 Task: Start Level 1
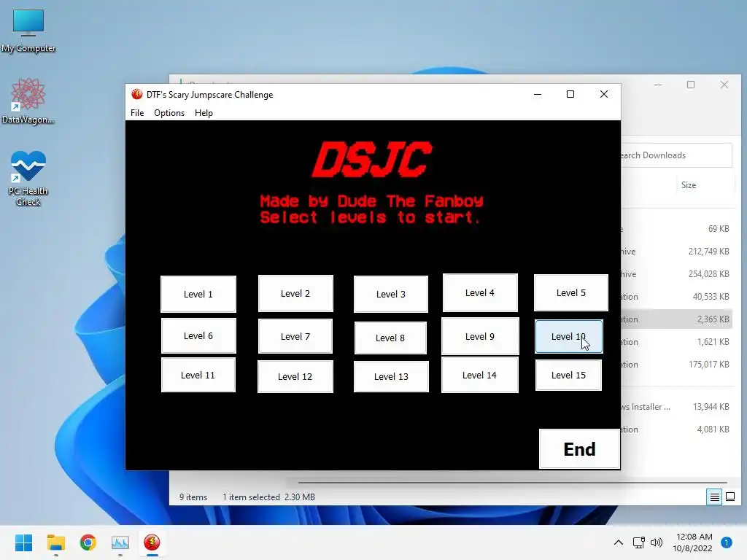[x=198, y=295]
